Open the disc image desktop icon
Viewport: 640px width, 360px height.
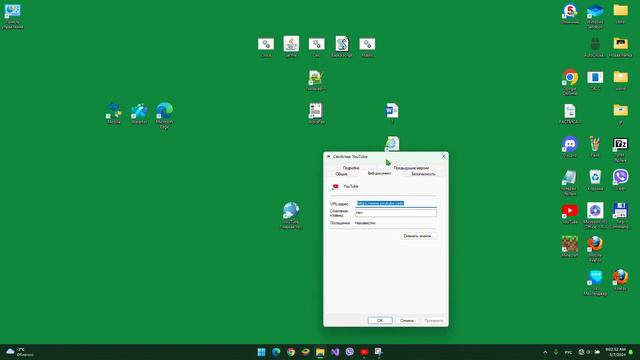595,211
